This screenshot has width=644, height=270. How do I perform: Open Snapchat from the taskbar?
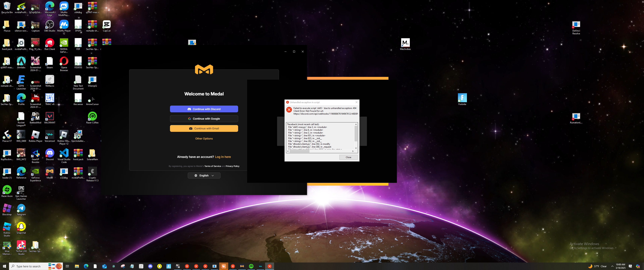pos(160,266)
